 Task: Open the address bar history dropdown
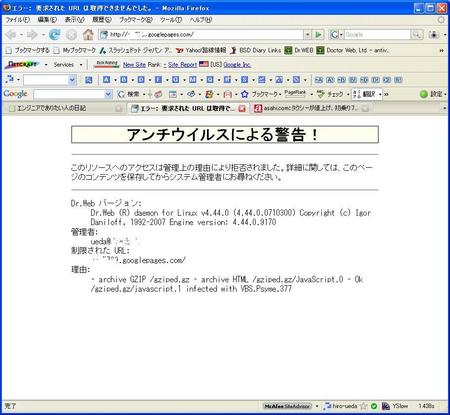pyautogui.click(x=307, y=34)
